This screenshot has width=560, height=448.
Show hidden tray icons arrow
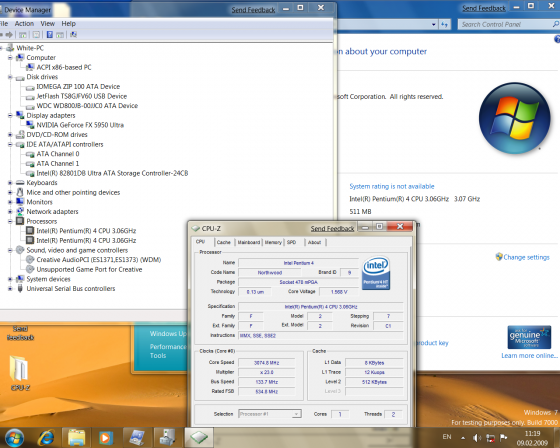pyautogui.click(x=463, y=438)
